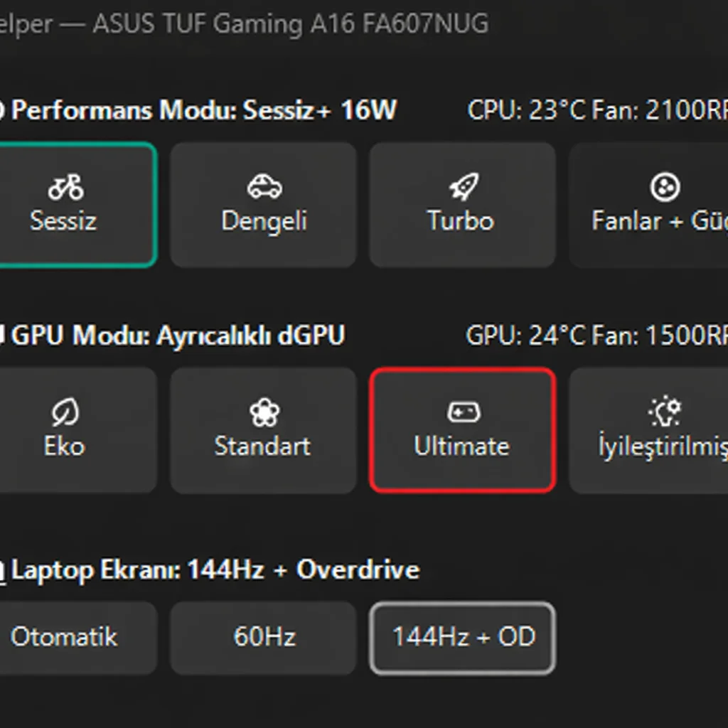
Task: Click the leaf icon for Eko GPU mode
Action: (x=65, y=412)
